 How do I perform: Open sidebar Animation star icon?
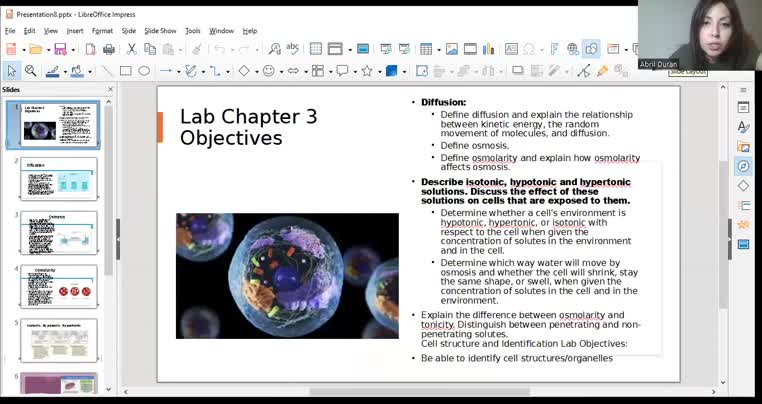743,225
